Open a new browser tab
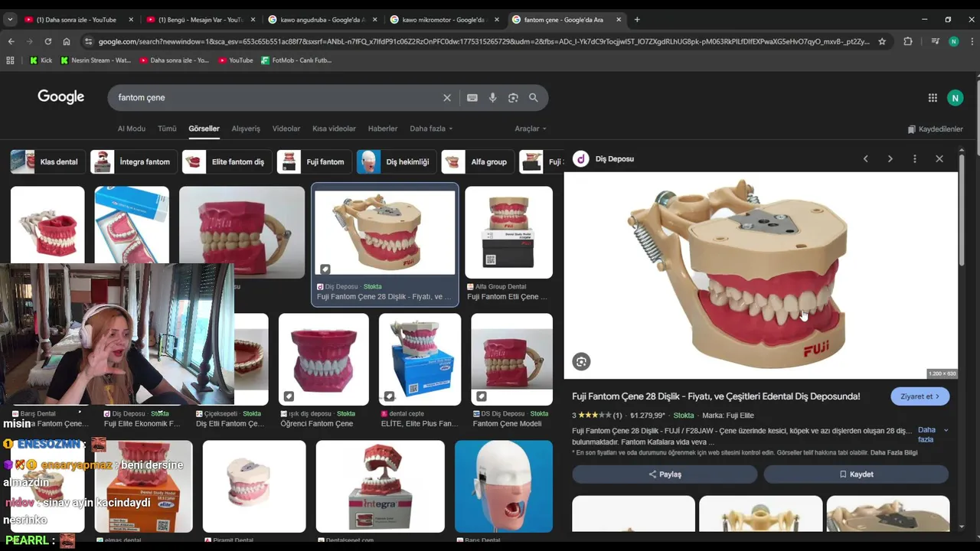 click(x=637, y=19)
